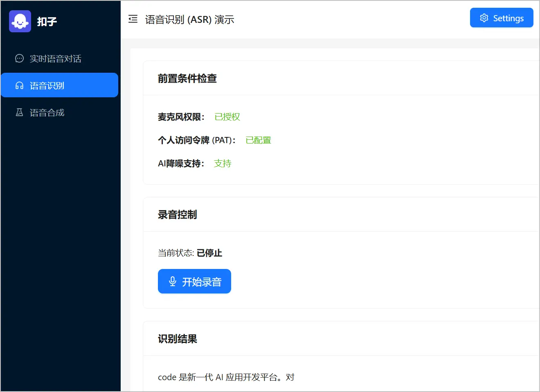Open Settings with the gear button
The image size is (540, 392).
tap(502, 18)
